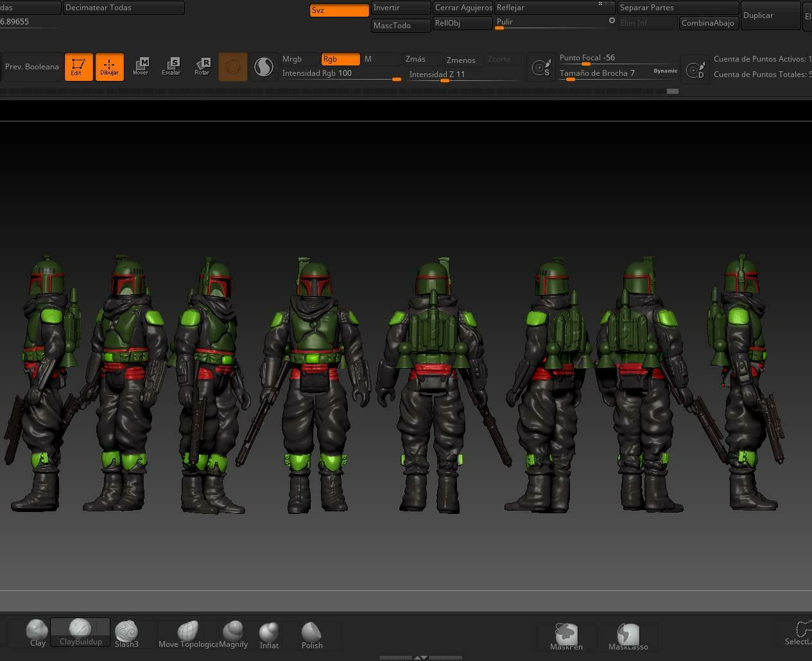Expand the bottom tray arrows

(x=420, y=658)
